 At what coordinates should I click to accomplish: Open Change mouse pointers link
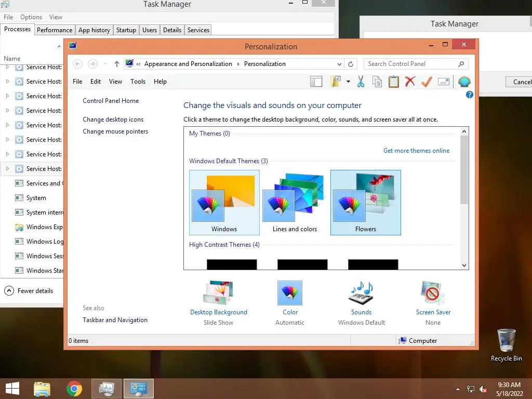pyautogui.click(x=115, y=131)
